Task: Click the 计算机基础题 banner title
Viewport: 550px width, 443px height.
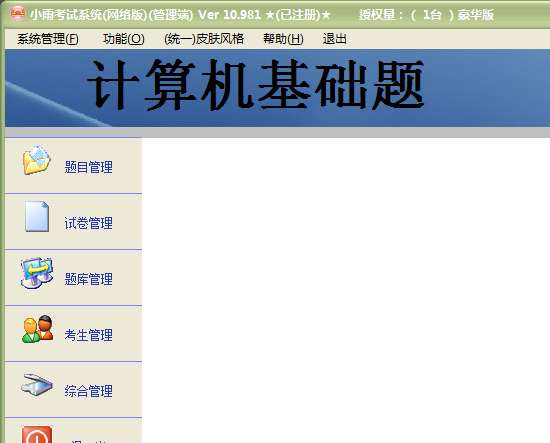Action: pos(256,85)
